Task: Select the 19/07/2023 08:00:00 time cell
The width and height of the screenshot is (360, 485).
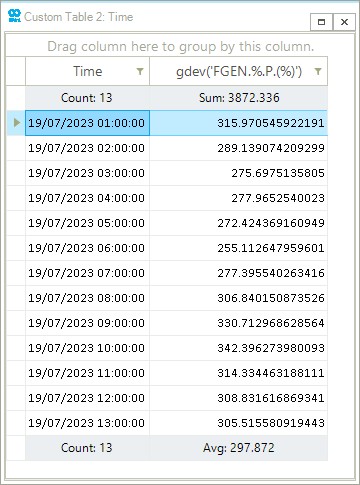Action: (87, 298)
